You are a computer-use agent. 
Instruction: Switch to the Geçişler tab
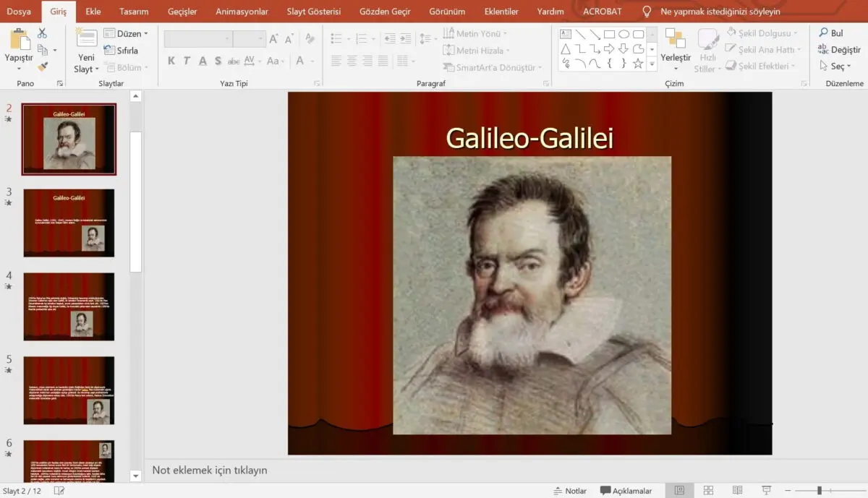[x=182, y=12]
